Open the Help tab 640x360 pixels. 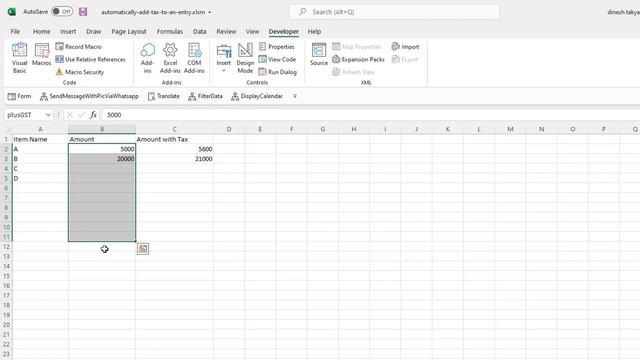tap(314, 31)
